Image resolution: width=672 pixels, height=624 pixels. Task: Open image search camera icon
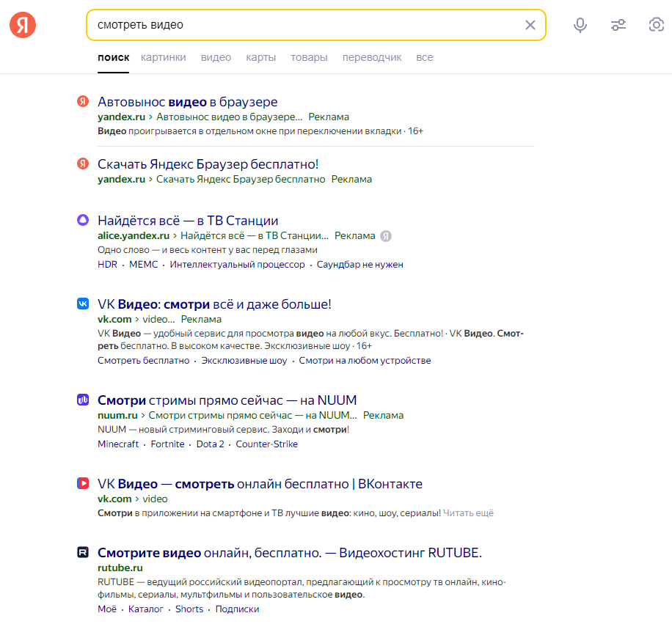pos(656,25)
